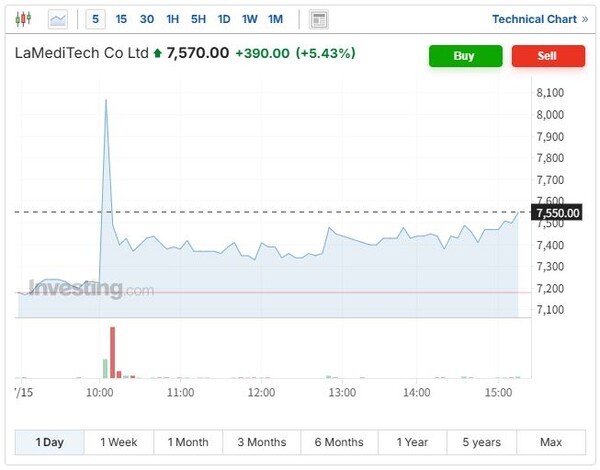Switch to the 3 Months range
600x470 pixels.
point(261,442)
